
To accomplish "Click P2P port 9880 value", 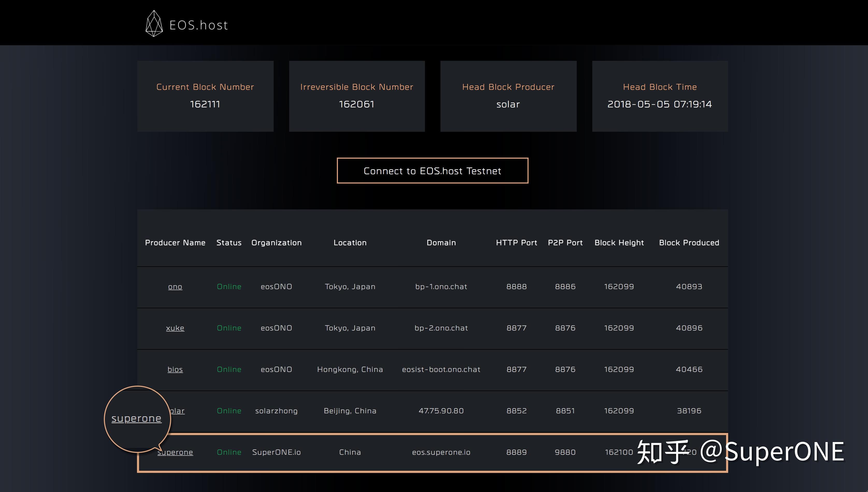I will tap(565, 452).
